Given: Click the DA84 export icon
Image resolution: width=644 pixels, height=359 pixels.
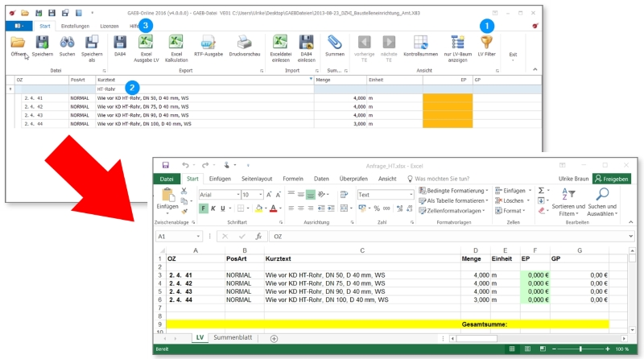Looking at the screenshot, I should (120, 43).
